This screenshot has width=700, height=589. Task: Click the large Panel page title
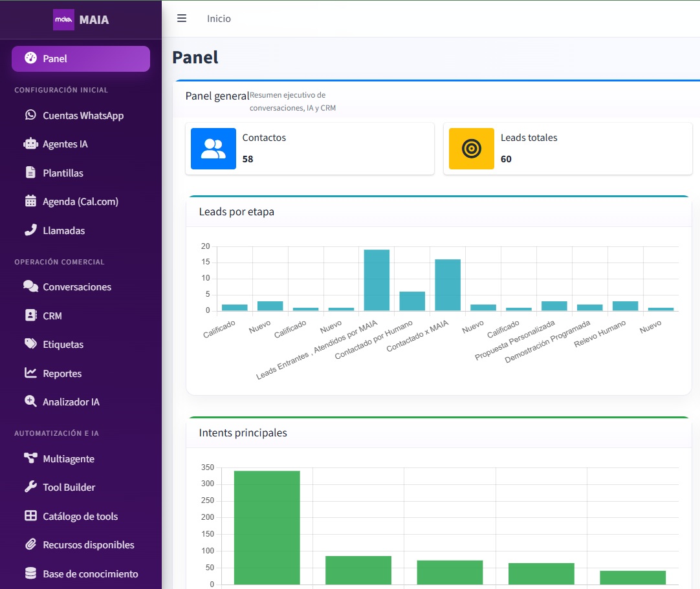tap(195, 58)
